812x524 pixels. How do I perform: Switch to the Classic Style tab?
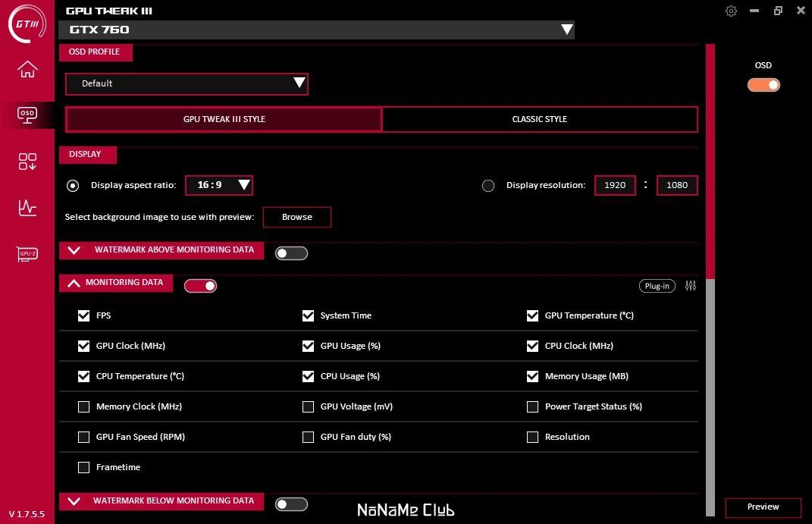click(540, 119)
